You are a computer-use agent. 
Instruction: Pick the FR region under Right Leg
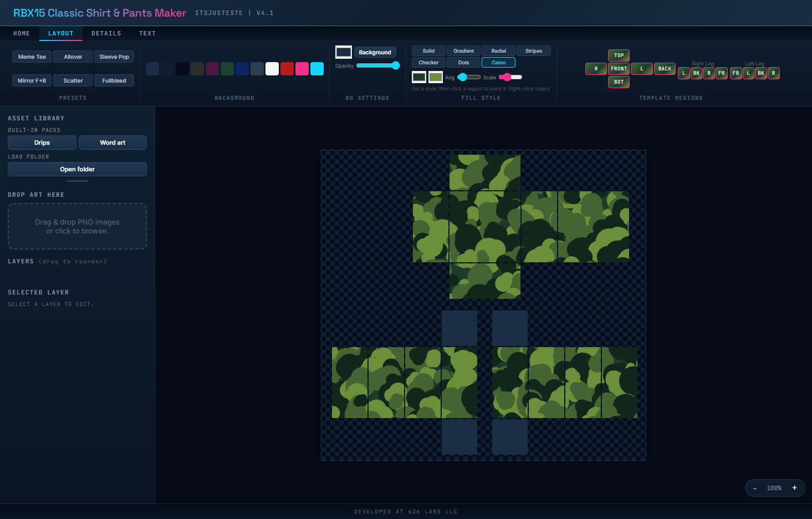tap(721, 73)
